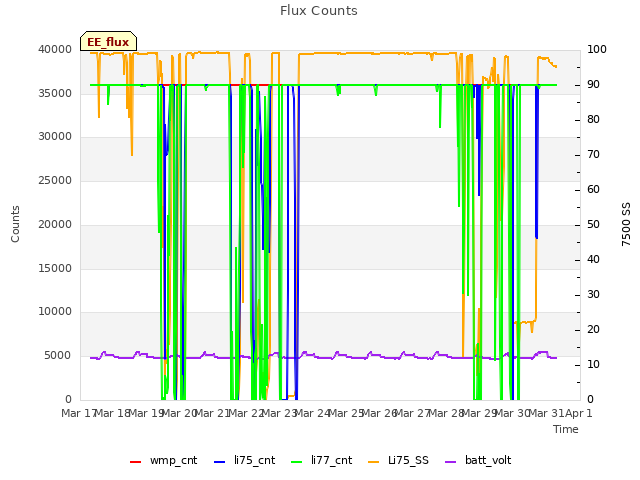This screenshot has height=480, width=640.
Task: Click the blue li75_cnt legend swatch
Action: point(220,462)
